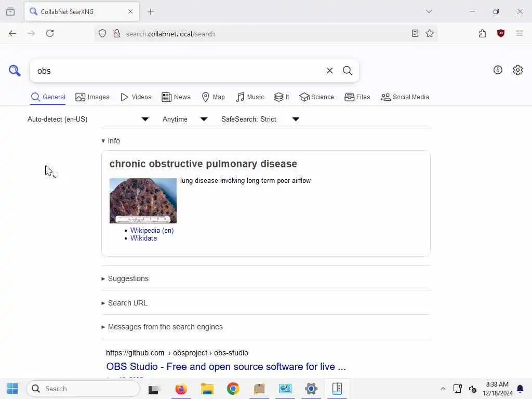Open the Windows Start menu
The width and height of the screenshot is (532, 399).
pos(12,389)
